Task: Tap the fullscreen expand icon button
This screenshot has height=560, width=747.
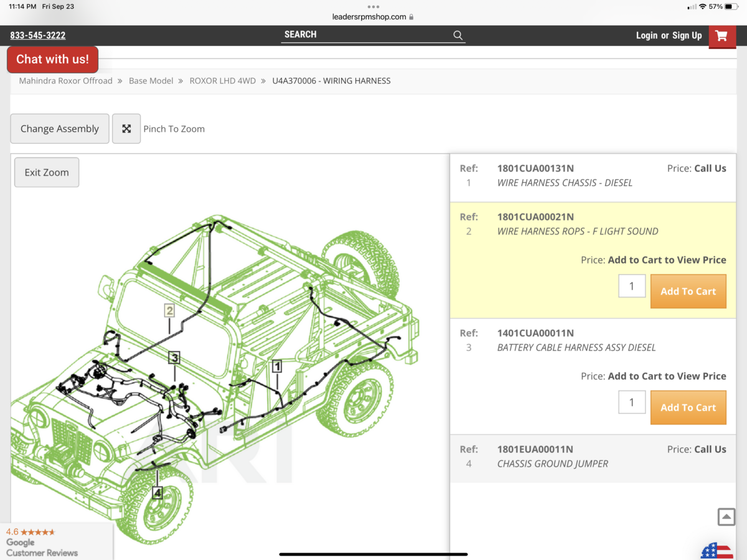Action: [126, 129]
